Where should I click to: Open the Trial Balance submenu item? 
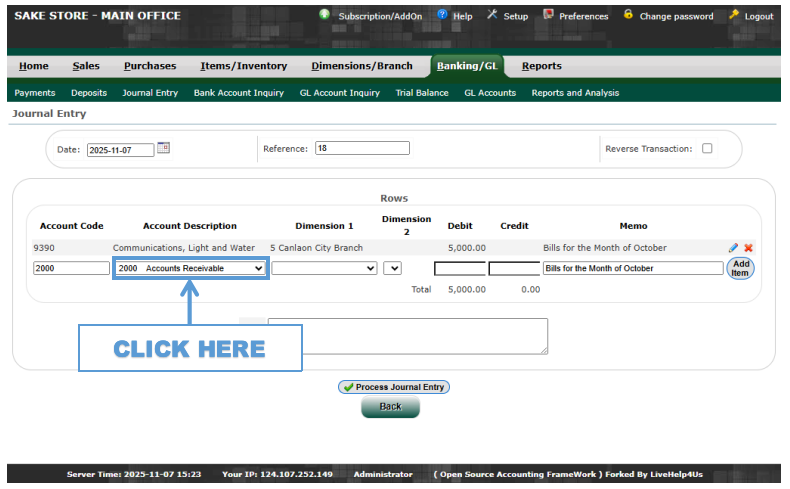click(x=422, y=93)
